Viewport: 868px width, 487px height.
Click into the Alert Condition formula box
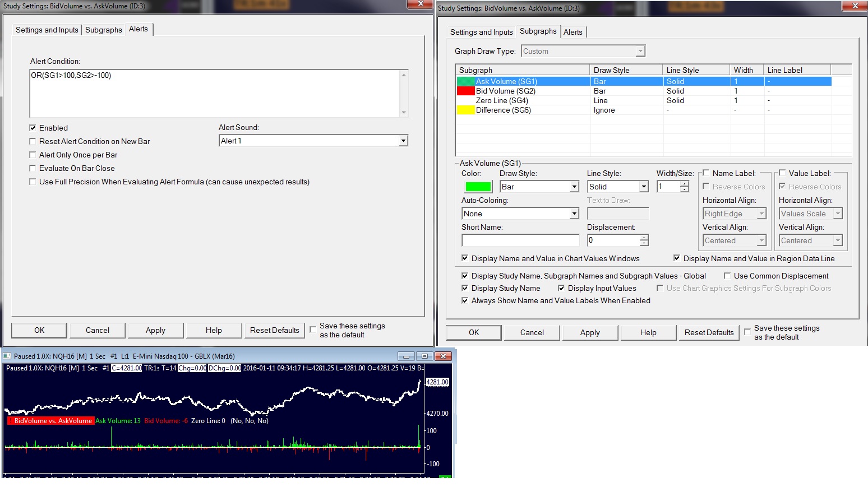[215, 93]
